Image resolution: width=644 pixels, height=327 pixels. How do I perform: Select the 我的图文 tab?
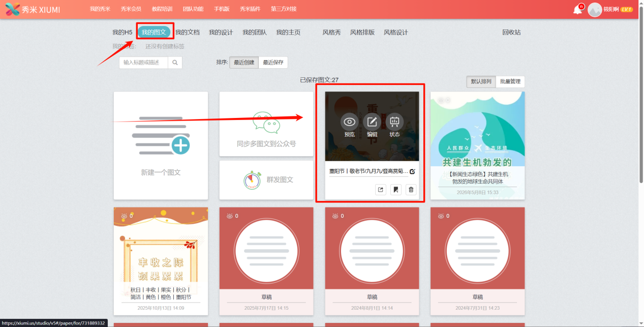154,33
